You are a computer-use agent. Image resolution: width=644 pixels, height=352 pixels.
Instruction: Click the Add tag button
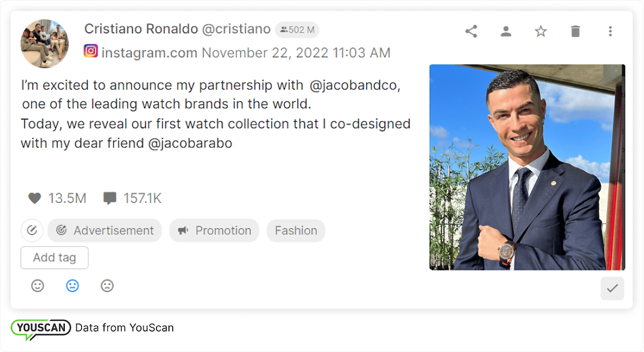tap(54, 257)
